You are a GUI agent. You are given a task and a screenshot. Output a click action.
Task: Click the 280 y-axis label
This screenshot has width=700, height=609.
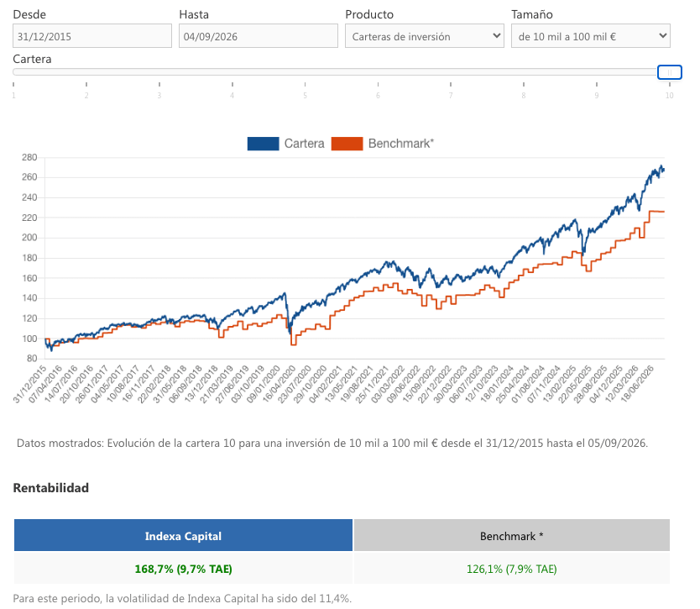[29, 157]
